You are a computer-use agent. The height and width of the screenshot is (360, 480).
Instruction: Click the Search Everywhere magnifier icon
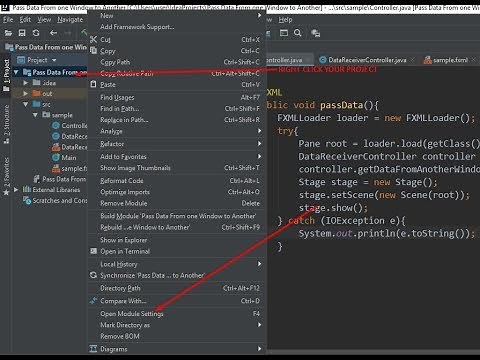point(298,33)
